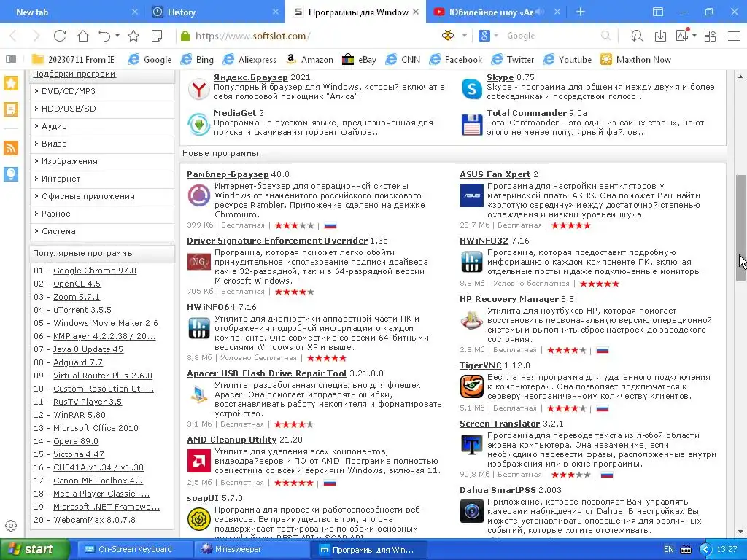747x560 pixels.
Task: Click the scrollbar down arrow
Action: coord(741,532)
